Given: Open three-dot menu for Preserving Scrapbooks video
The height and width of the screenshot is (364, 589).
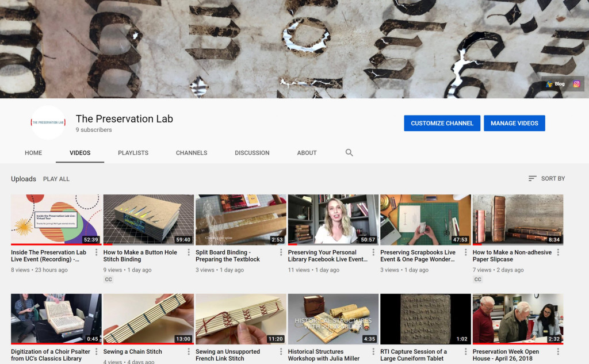Looking at the screenshot, I should coord(466,252).
